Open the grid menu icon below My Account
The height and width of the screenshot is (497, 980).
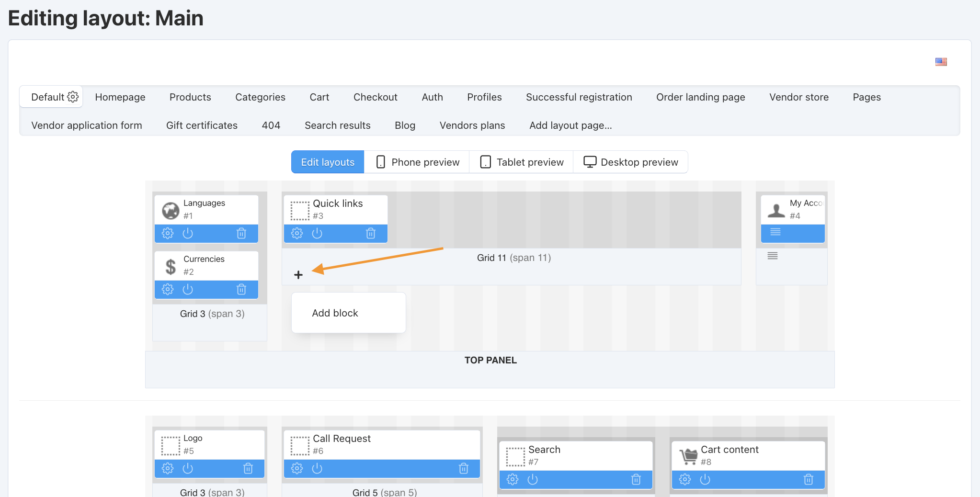[773, 256]
